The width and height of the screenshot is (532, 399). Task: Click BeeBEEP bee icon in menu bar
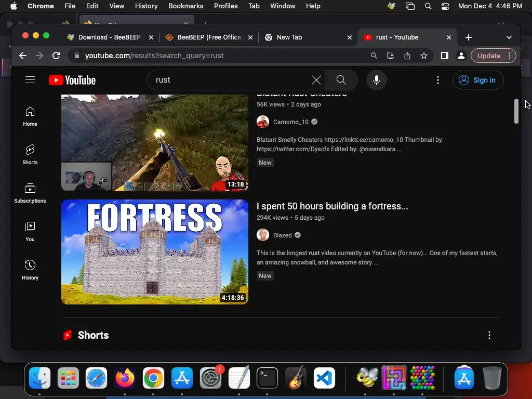tap(391, 6)
